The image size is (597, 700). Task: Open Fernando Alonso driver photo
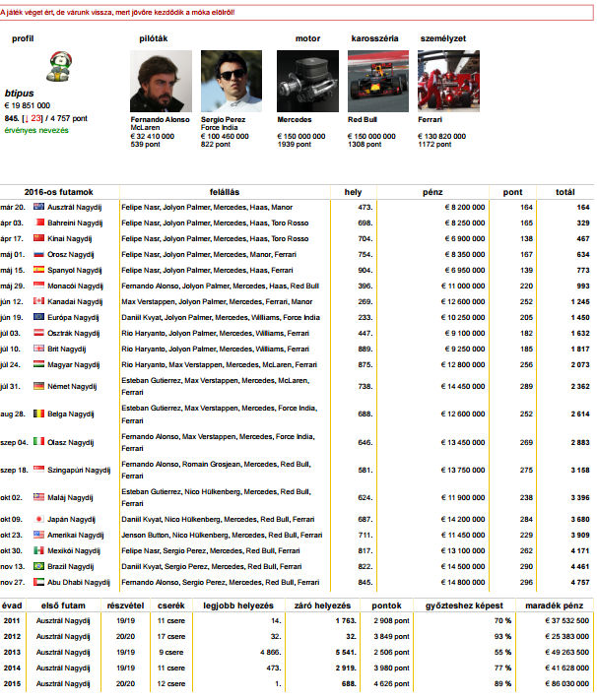[161, 82]
